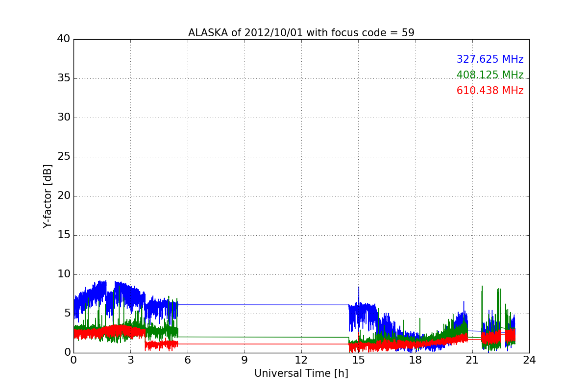Click the 'Universal Time [h]' axis label
588x392 pixels.
(301, 373)
